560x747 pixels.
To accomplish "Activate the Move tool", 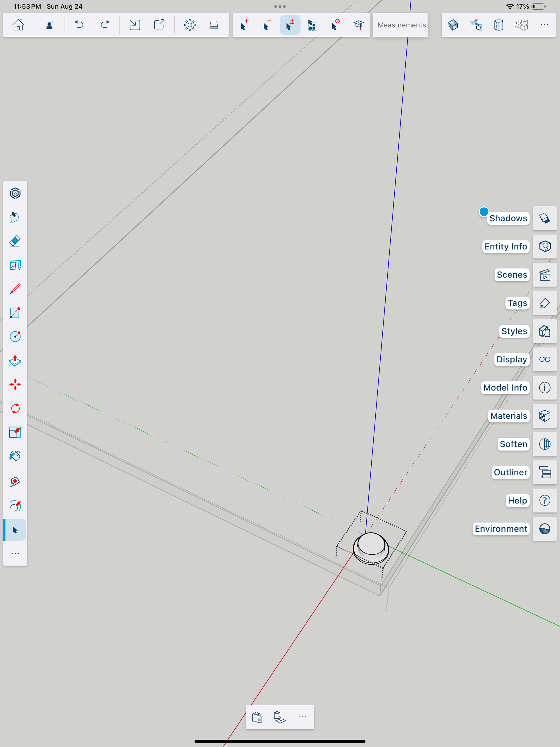I will (15, 384).
